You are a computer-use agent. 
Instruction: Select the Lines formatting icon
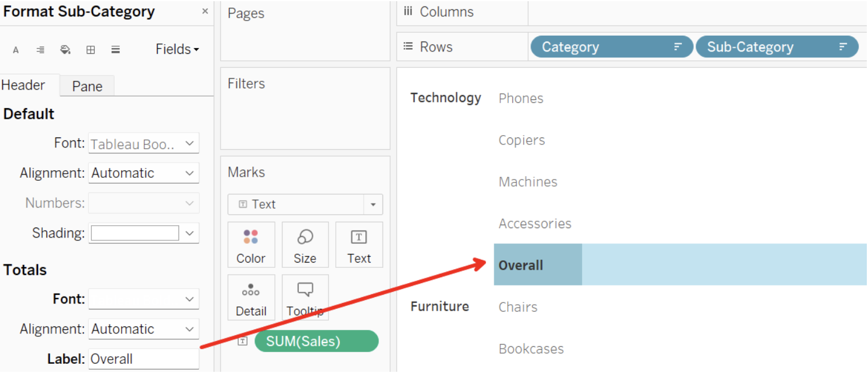pyautogui.click(x=115, y=50)
